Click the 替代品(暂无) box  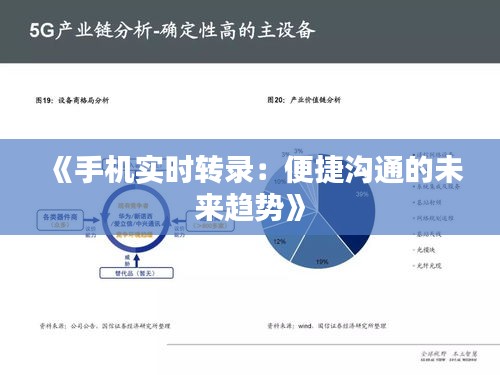click(136, 273)
